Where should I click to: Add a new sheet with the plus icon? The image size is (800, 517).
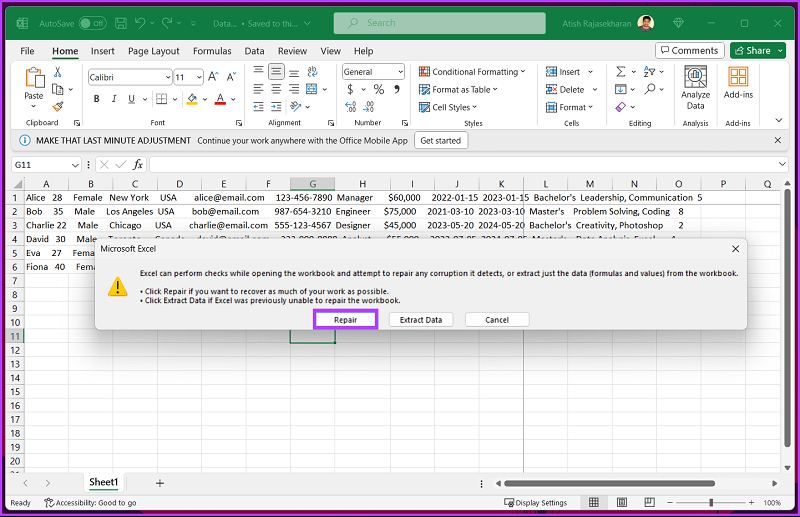[159, 483]
